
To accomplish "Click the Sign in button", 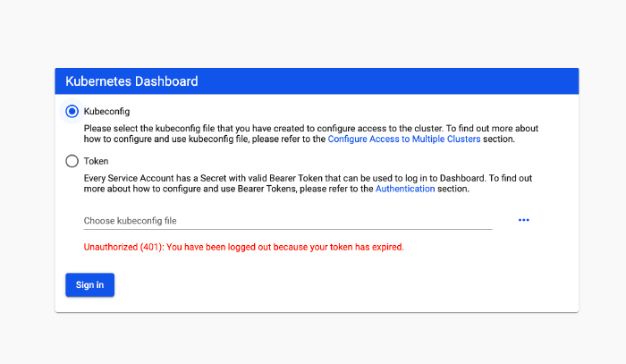I will (89, 285).
